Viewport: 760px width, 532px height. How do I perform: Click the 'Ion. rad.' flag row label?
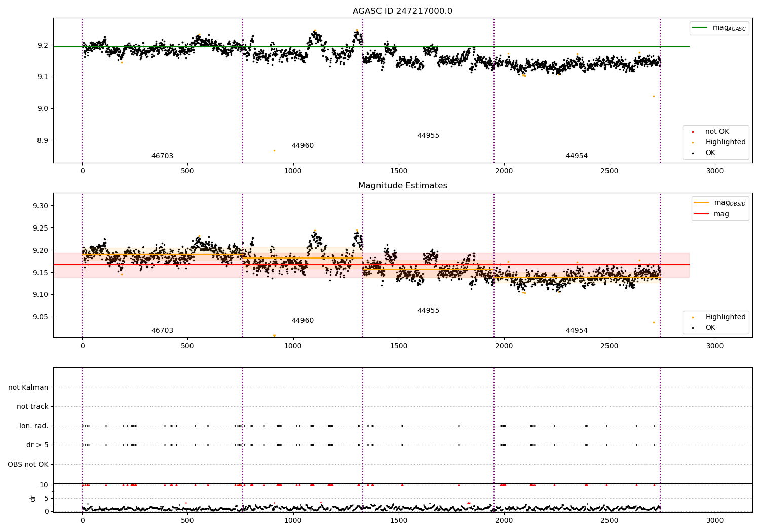pos(33,426)
